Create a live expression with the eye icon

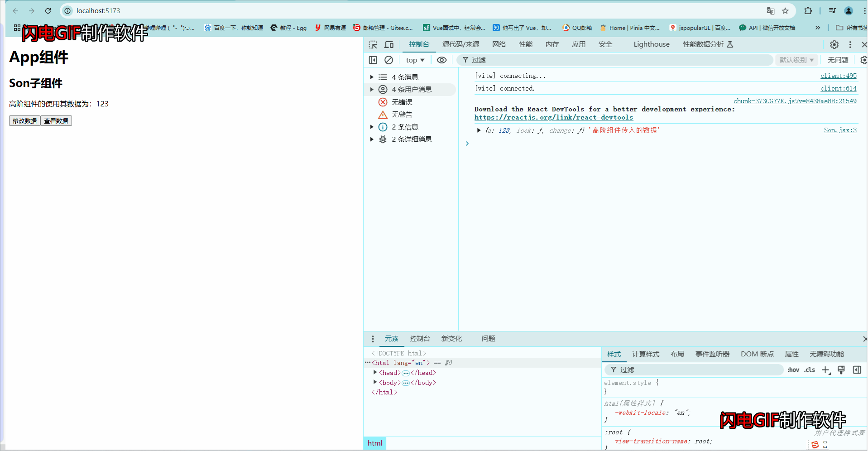pos(441,60)
